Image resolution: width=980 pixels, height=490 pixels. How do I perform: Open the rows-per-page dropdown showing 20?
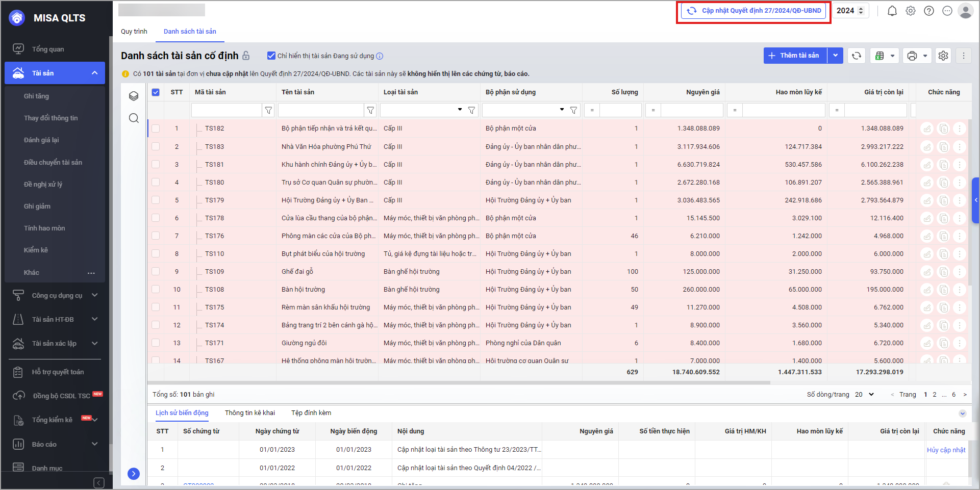(866, 394)
